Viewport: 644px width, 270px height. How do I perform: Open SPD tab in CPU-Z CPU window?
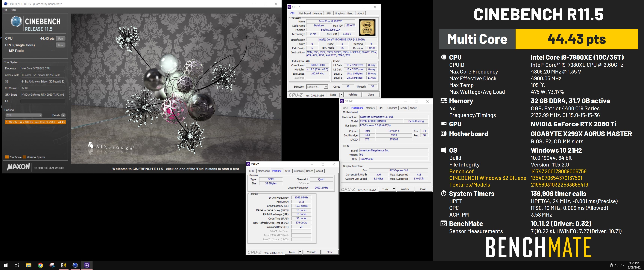[x=329, y=13]
